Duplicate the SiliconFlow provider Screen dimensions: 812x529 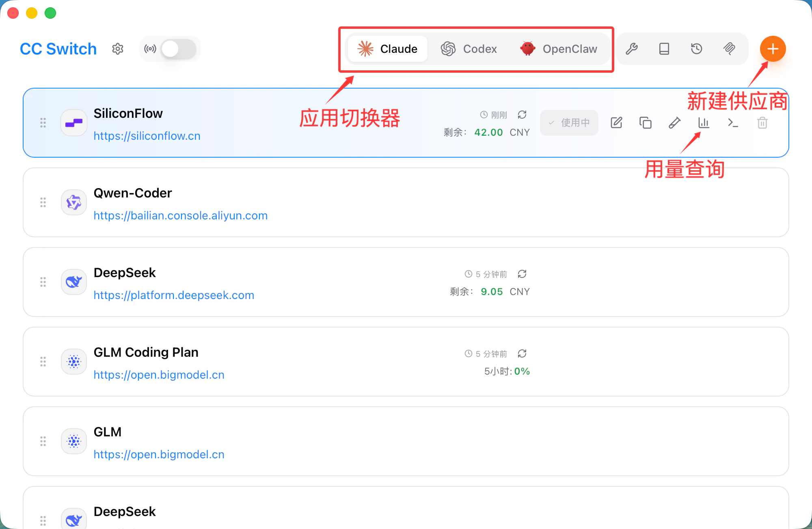click(646, 123)
